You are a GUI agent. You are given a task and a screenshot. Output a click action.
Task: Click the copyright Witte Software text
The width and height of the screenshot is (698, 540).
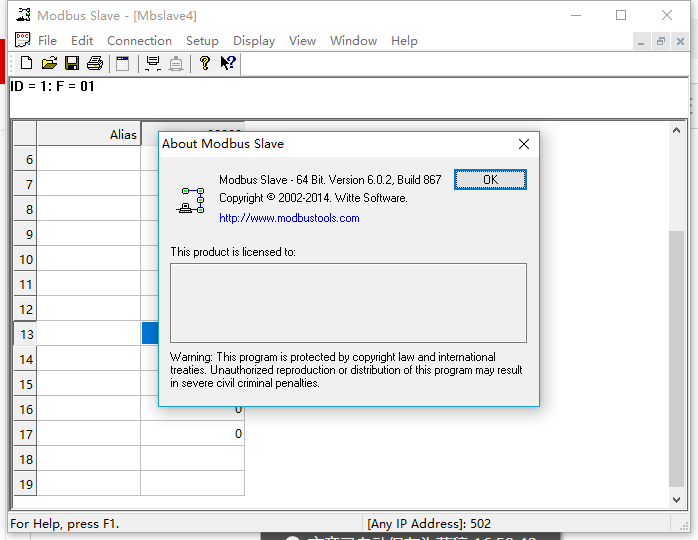(313, 198)
